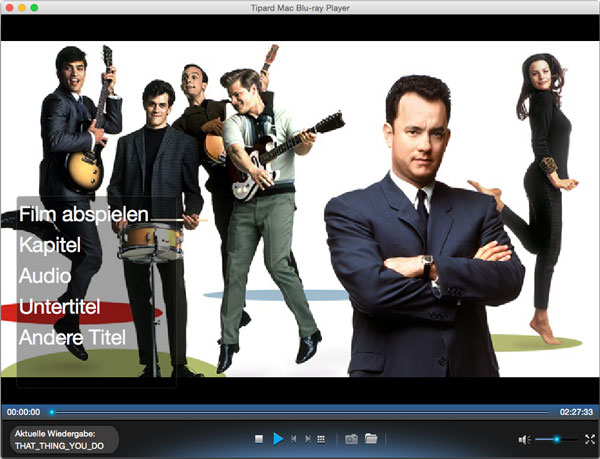Take a snapshot with the camera icon
Screen dimensions: 600x459
coord(351,439)
